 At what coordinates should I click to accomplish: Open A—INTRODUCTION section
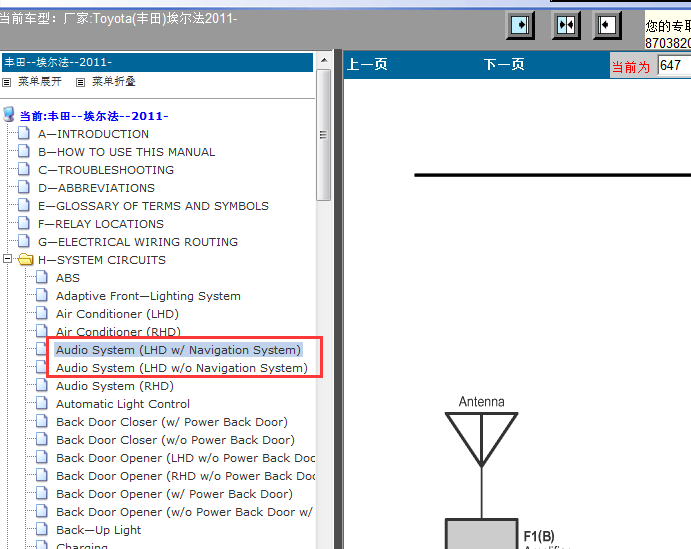tap(93, 134)
